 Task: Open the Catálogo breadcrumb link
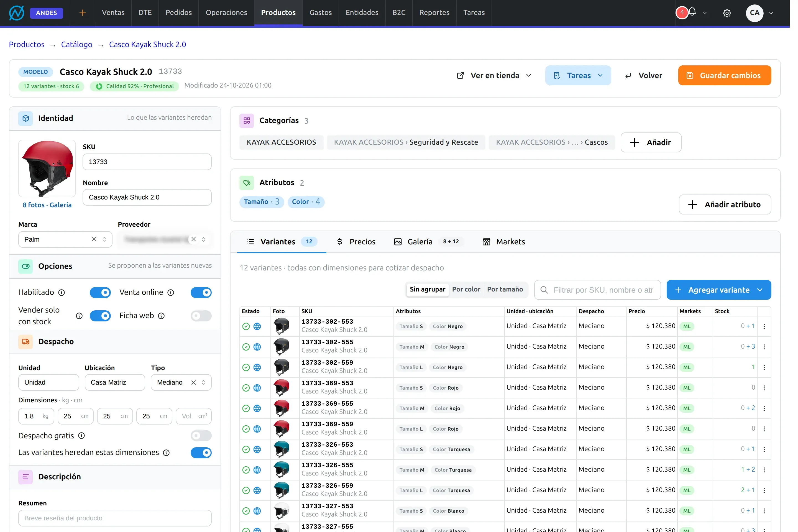[77, 45]
